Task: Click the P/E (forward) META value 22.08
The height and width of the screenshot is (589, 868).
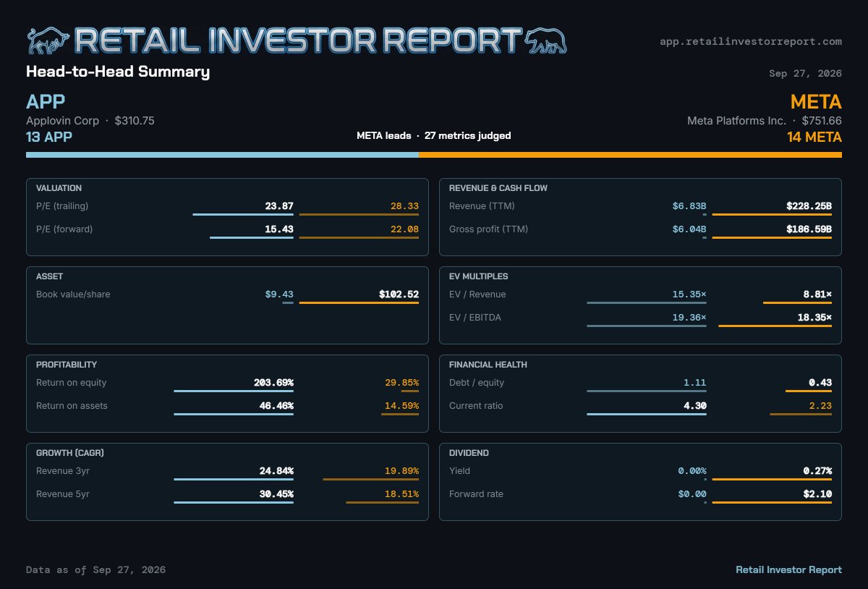Action: point(404,229)
